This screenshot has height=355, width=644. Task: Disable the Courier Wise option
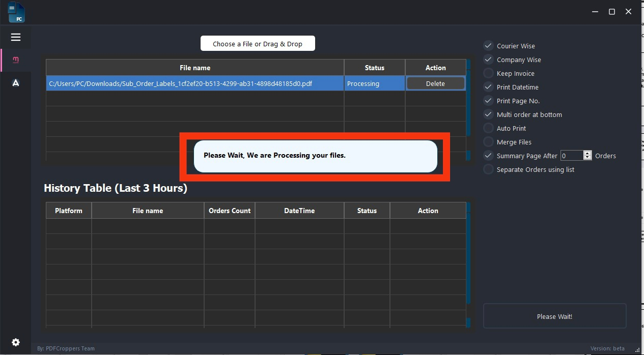(x=488, y=46)
